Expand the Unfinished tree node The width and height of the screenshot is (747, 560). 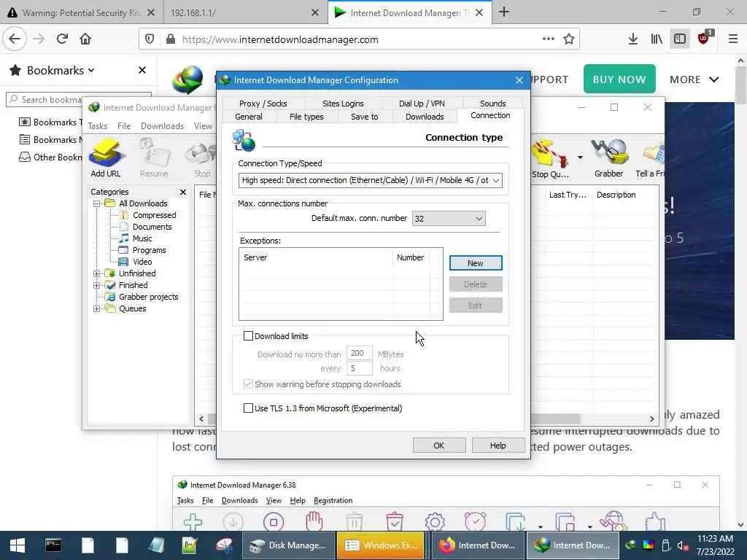click(x=96, y=274)
